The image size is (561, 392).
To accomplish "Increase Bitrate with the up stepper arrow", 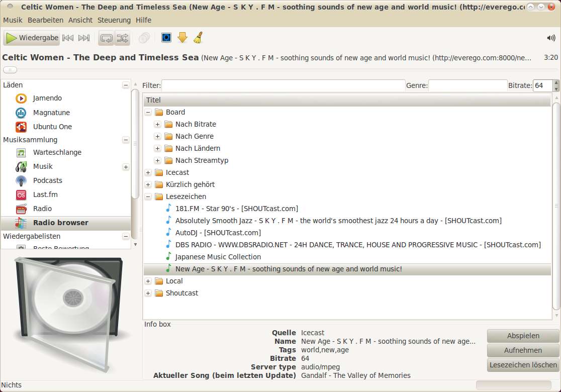I will 556,82.
